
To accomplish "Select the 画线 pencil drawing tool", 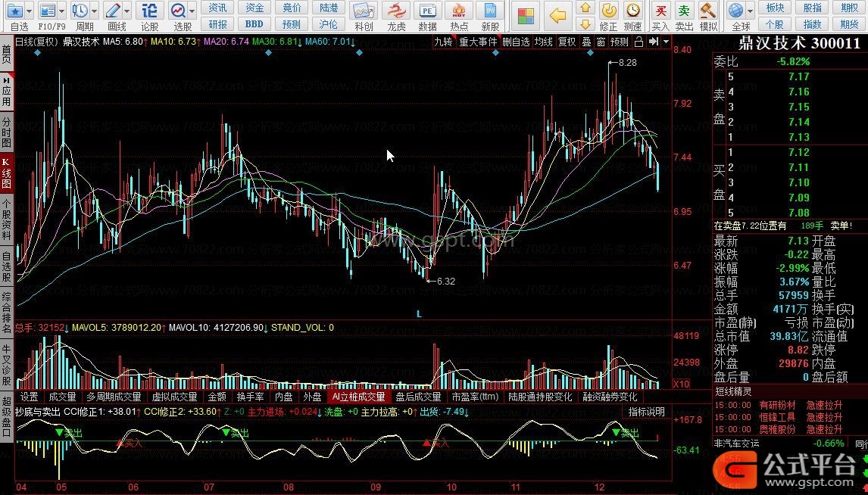I will click(x=113, y=11).
